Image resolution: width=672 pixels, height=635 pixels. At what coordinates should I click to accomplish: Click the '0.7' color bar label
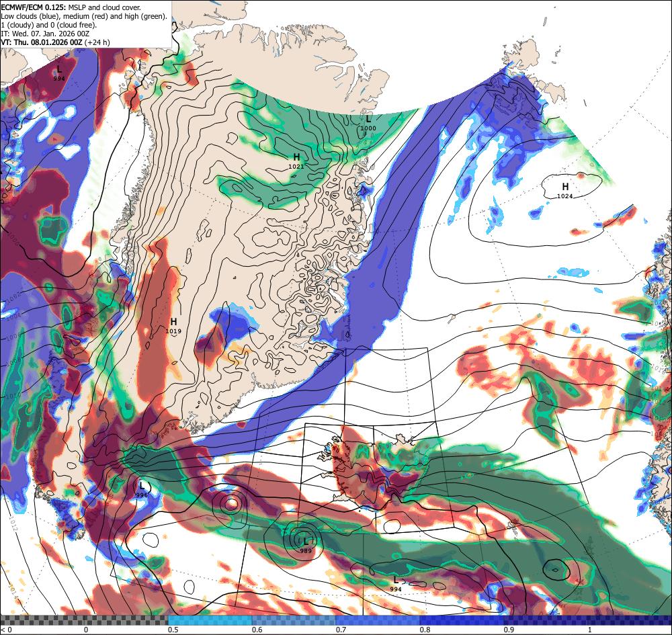(x=341, y=630)
